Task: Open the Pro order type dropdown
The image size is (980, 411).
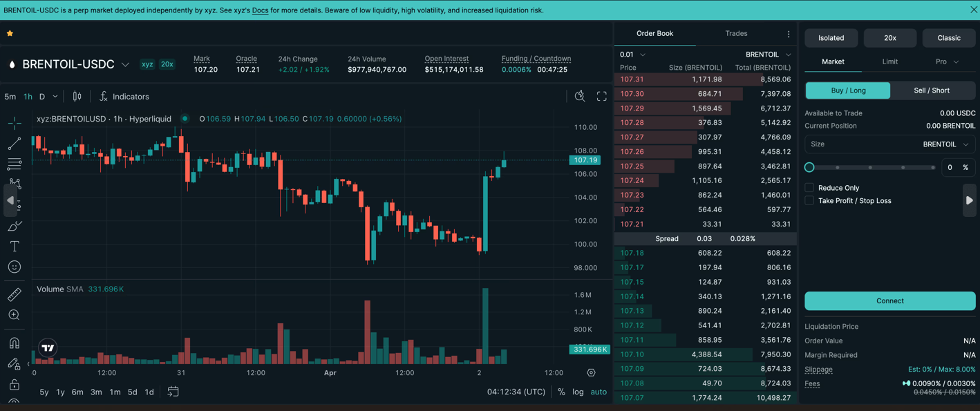Action: click(947, 61)
